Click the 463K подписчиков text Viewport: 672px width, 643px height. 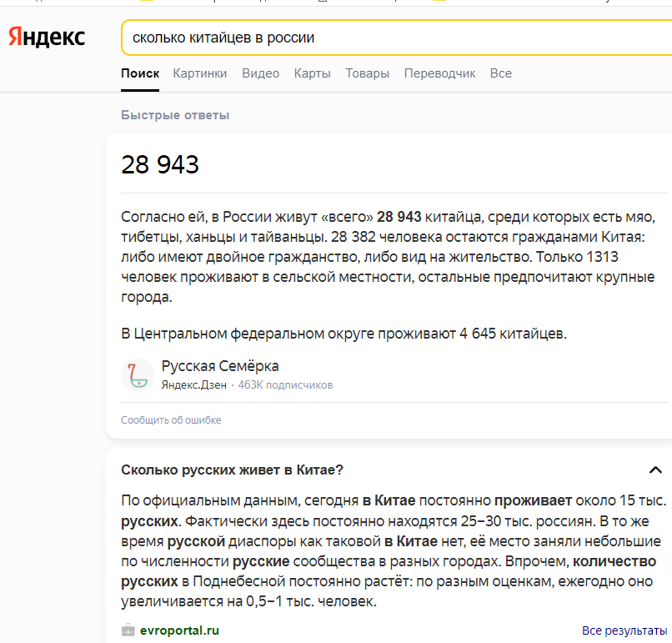click(x=285, y=385)
